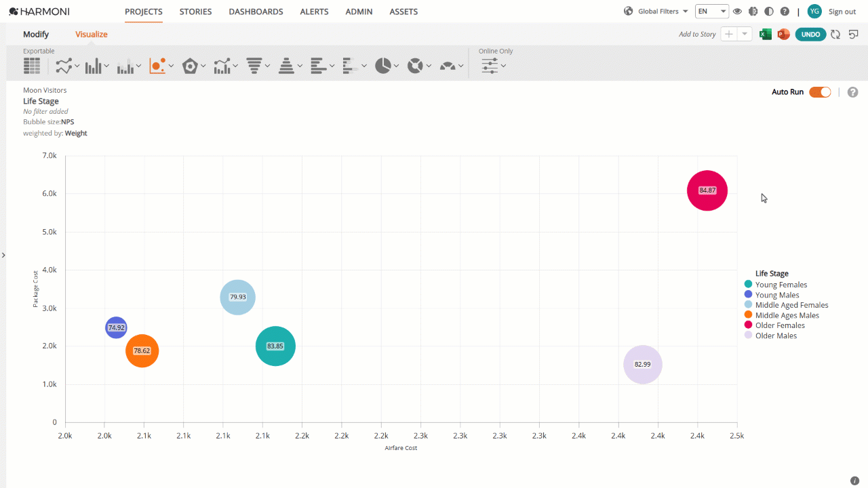Switch to the Modify tab
The height and width of the screenshot is (488, 868).
pos(36,34)
